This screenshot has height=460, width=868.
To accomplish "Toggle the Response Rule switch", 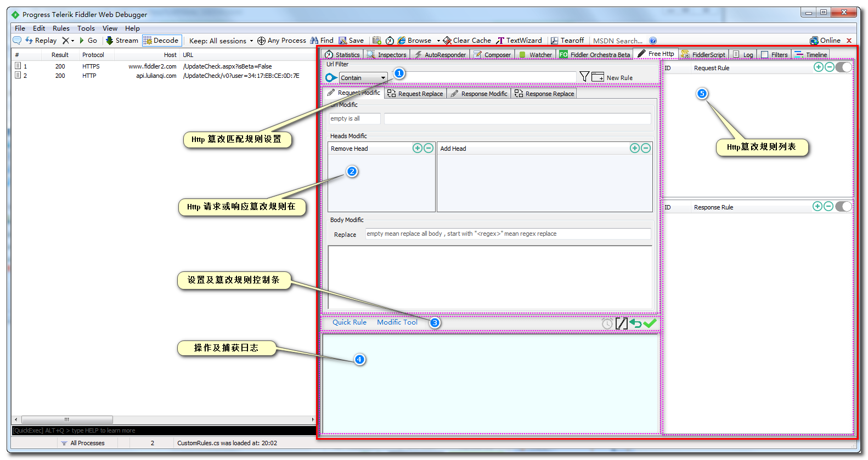I will coord(844,206).
